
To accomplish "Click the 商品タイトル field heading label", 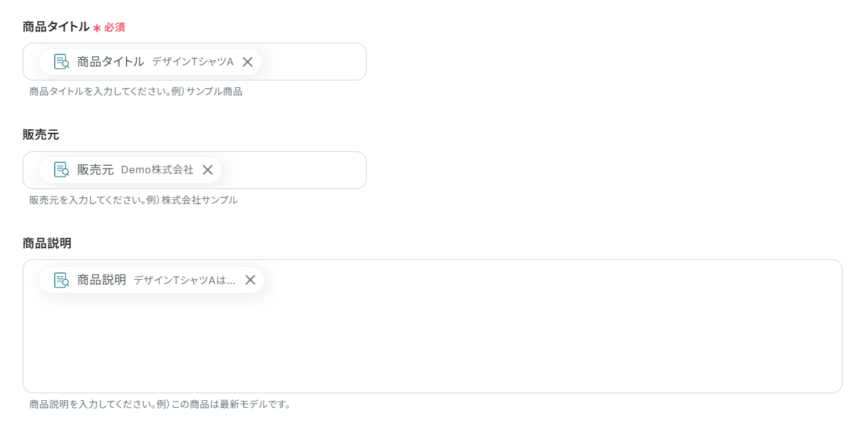I will (56, 27).
